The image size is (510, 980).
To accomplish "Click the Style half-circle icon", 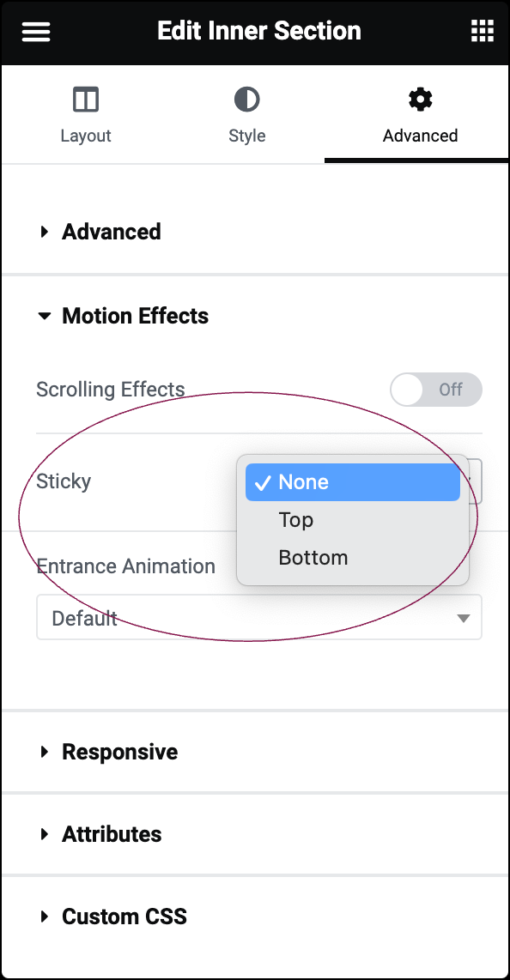I will 246,99.
